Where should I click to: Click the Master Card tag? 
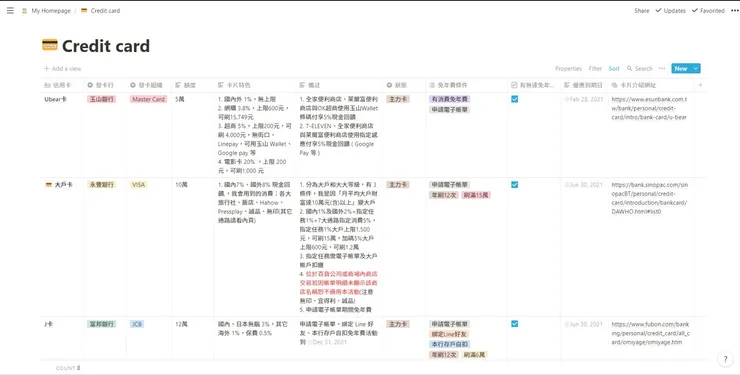148,99
